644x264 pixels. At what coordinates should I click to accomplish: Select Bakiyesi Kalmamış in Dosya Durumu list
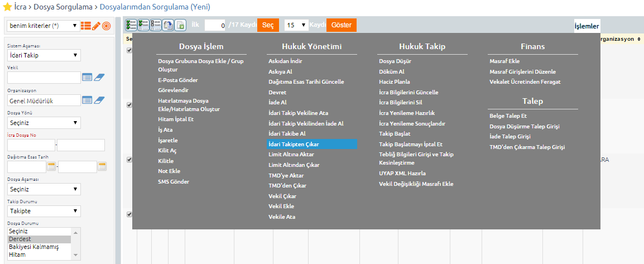pyautogui.click(x=39, y=247)
